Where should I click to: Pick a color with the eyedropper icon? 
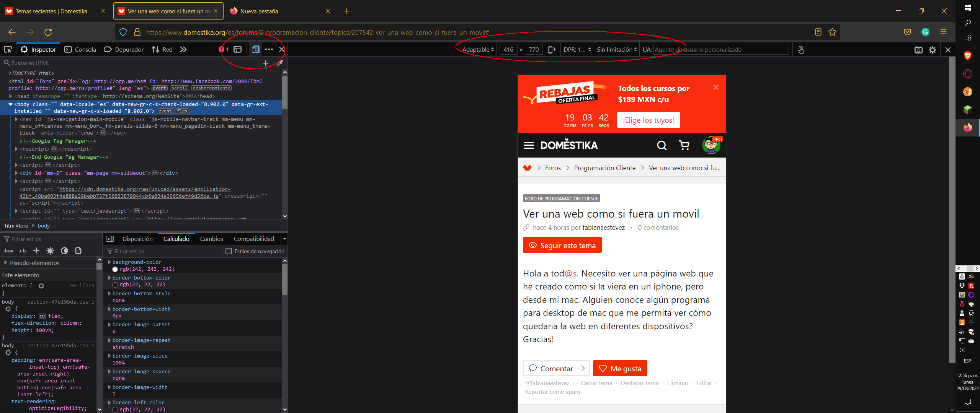[x=280, y=63]
